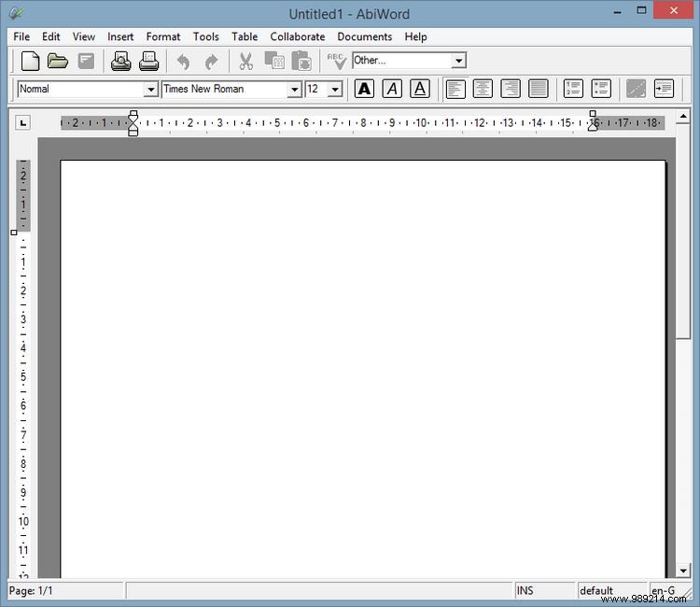Open print preview
Image resolution: width=700 pixels, height=607 pixels.
pos(121,62)
